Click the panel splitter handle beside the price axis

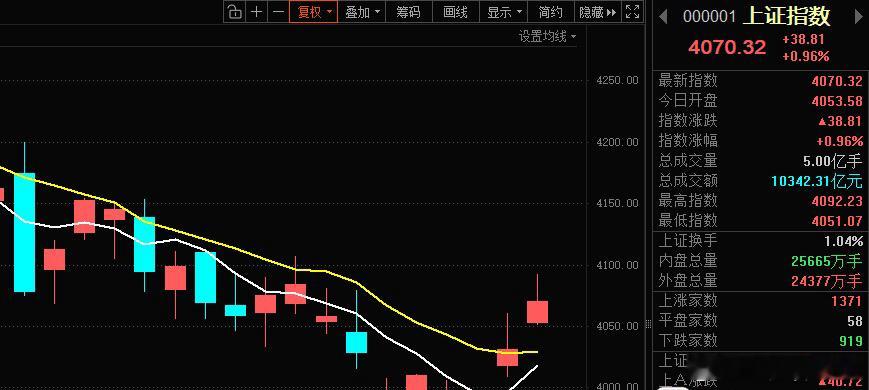(x=649, y=325)
